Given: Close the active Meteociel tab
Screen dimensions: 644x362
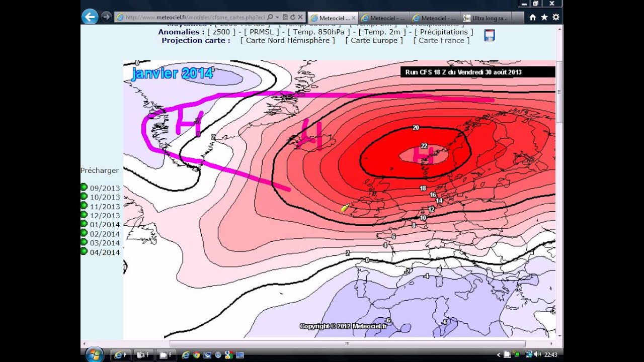Looking at the screenshot, I should pyautogui.click(x=353, y=18).
